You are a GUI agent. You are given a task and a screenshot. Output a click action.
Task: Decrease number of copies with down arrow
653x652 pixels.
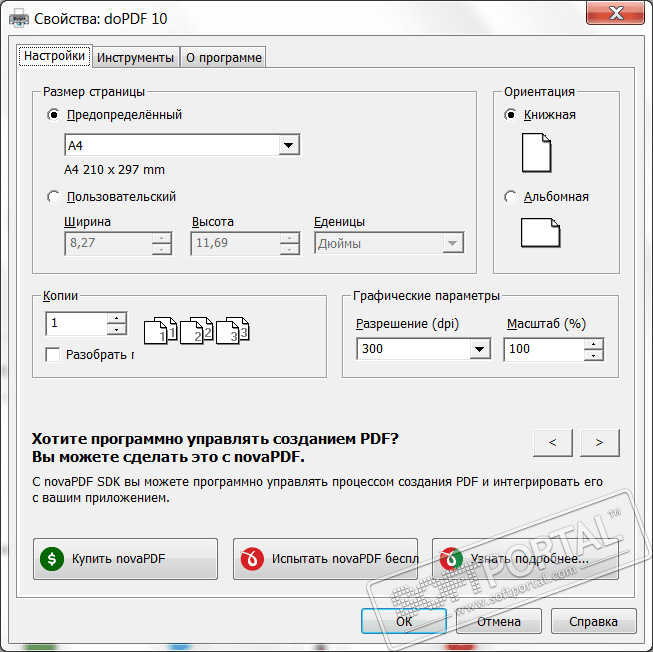(117, 329)
